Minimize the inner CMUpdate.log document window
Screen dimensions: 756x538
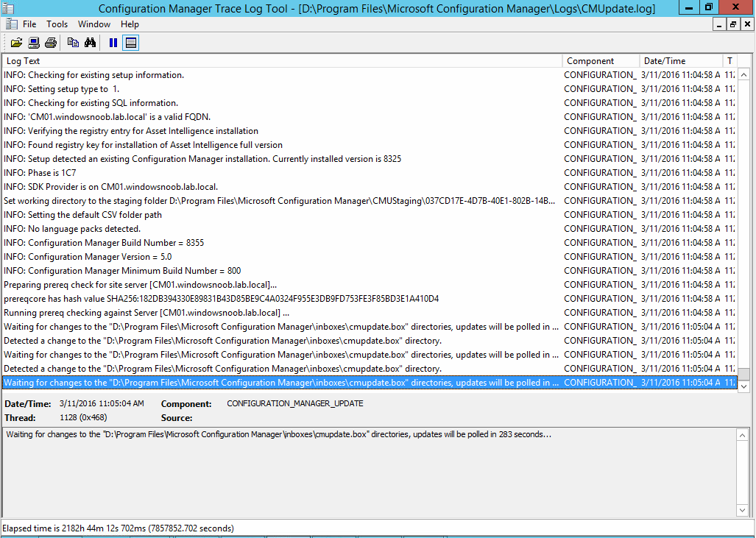pos(719,24)
